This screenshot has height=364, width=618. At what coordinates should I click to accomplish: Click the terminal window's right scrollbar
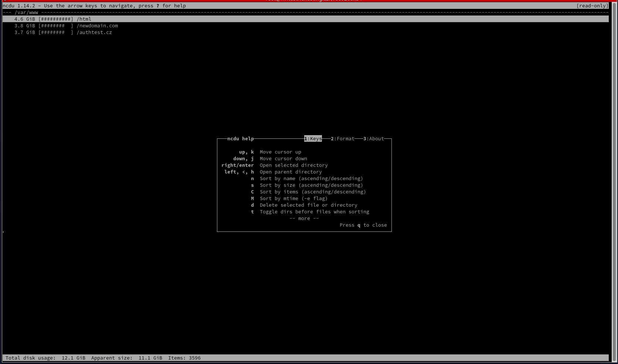coord(614,182)
